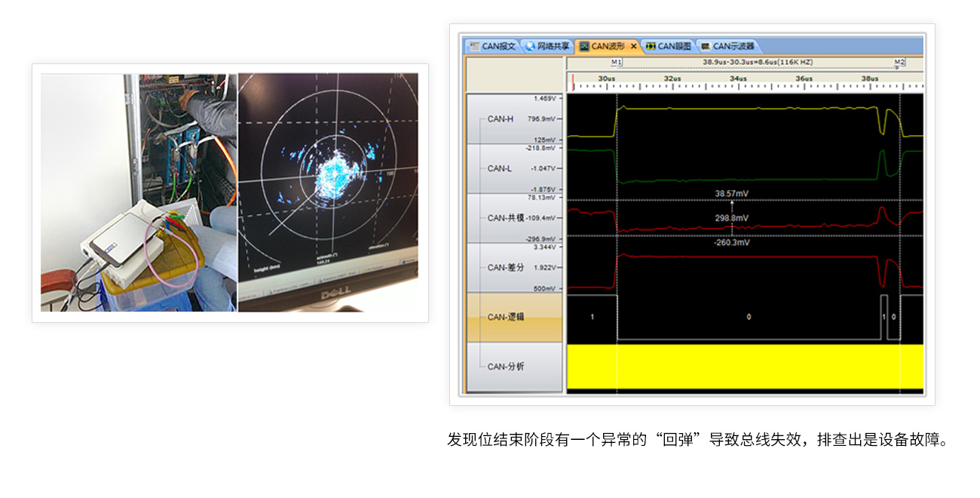Click the CAN报文 tab icon
The width and height of the screenshot is (980, 498).
(475, 46)
